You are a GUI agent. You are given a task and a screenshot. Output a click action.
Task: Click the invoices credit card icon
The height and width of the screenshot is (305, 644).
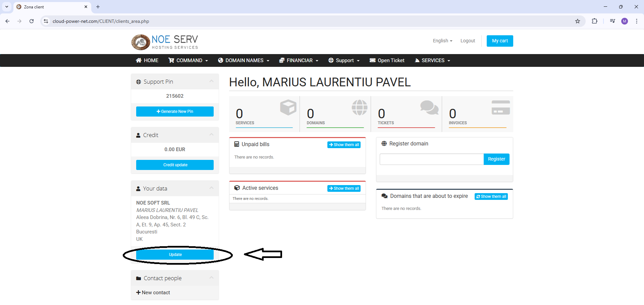click(x=500, y=107)
